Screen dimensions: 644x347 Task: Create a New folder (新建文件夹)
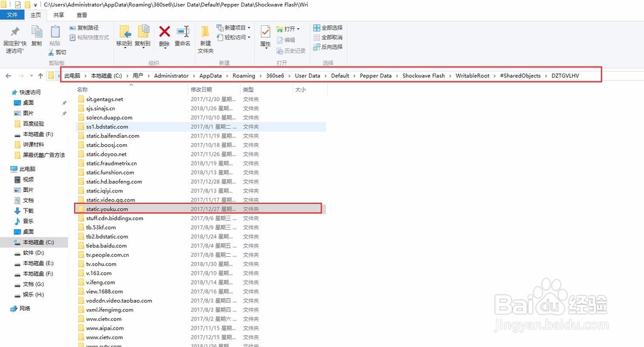(205, 39)
